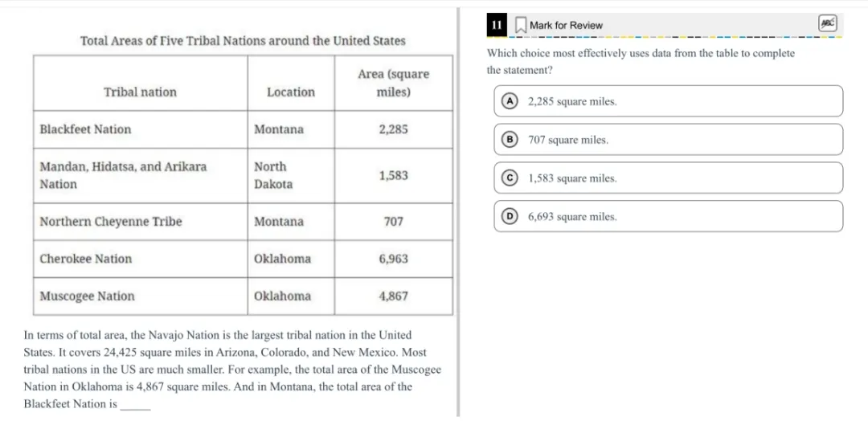
Task: Click the Location column header
Action: (x=291, y=92)
